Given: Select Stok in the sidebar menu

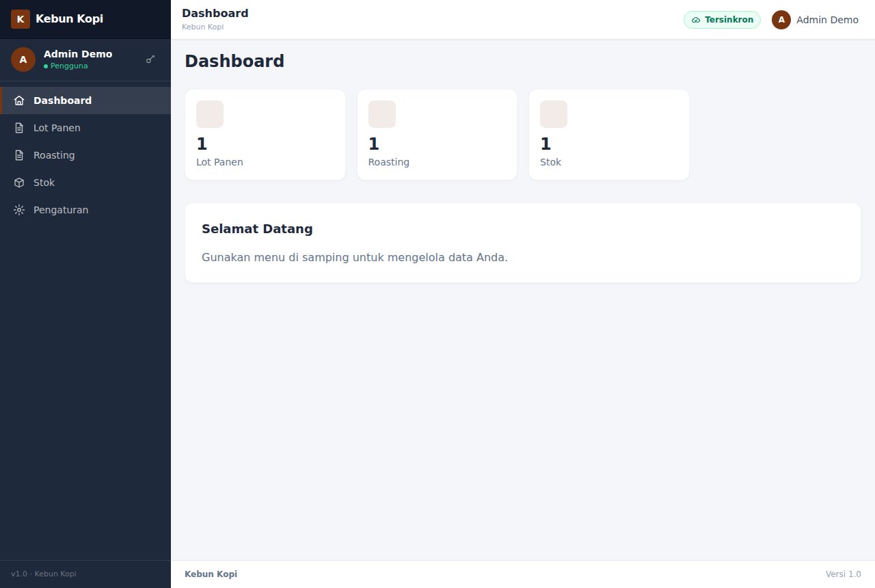Looking at the screenshot, I should coord(85,183).
